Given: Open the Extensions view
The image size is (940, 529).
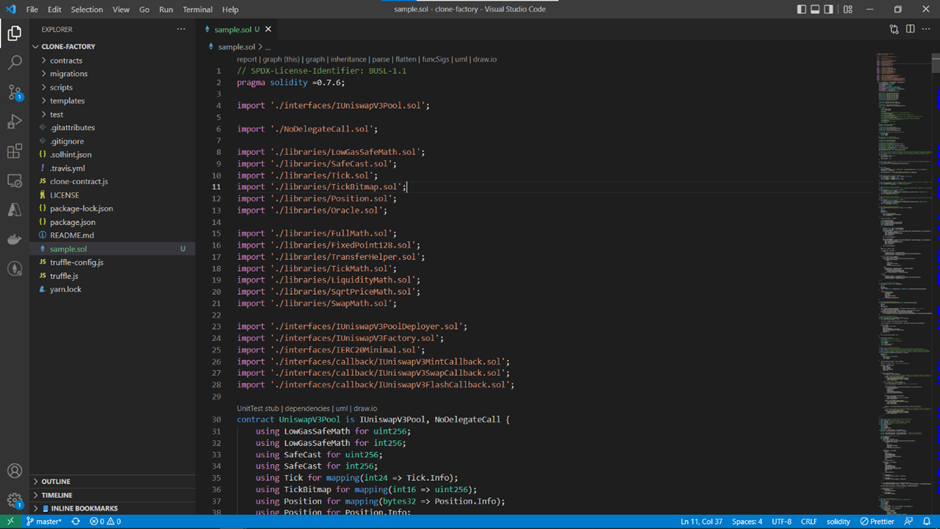Looking at the screenshot, I should [14, 151].
